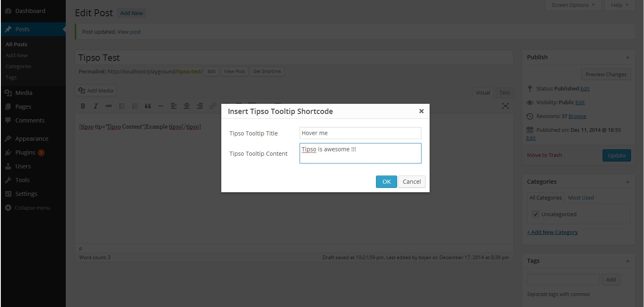Select Most Used categories tab
This screenshot has height=307, width=644.
pyautogui.click(x=581, y=198)
